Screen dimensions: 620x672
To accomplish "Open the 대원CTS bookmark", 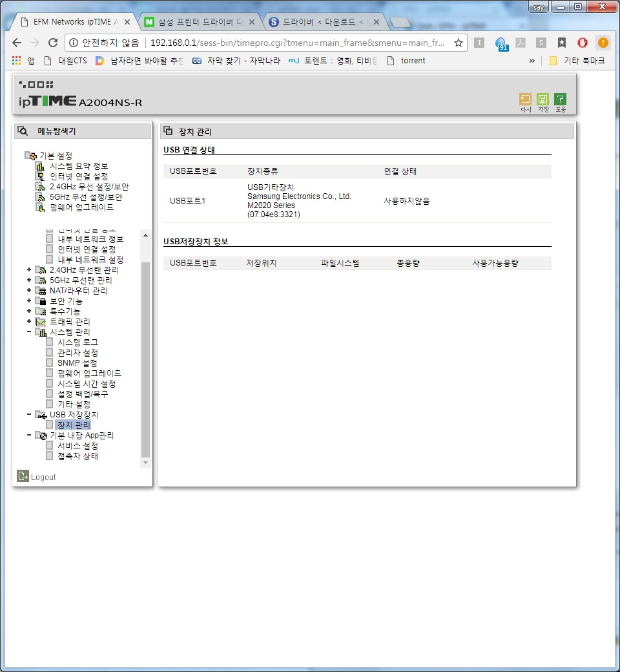I will 66,61.
